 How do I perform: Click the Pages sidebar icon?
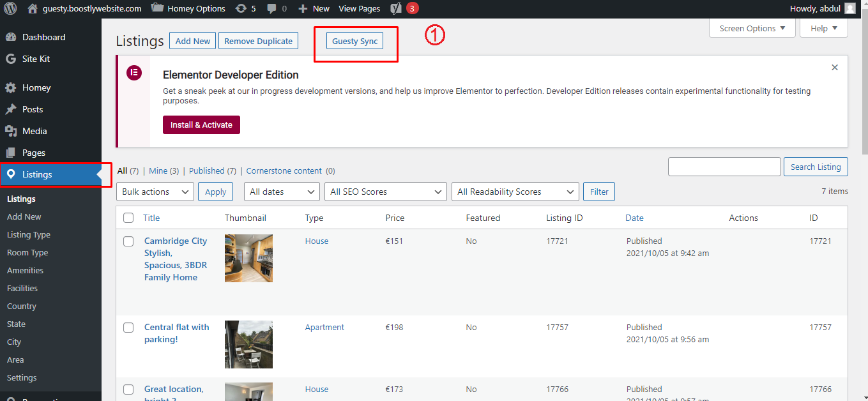[x=11, y=153]
